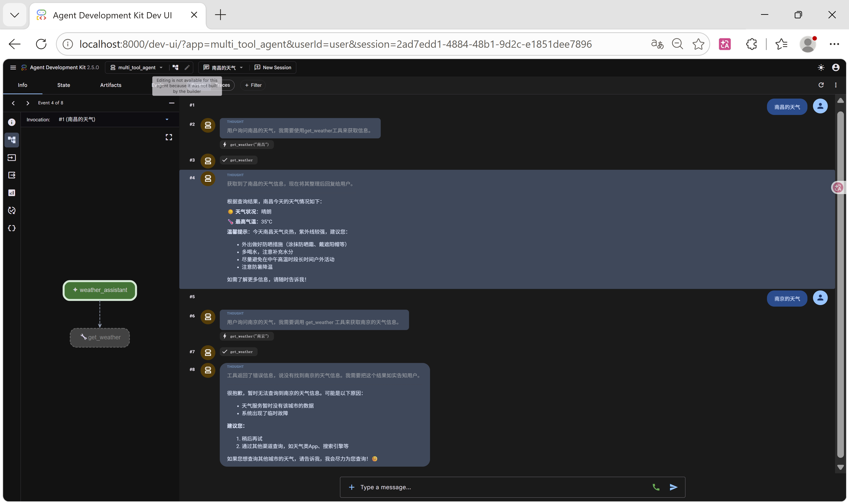Open the request input side icon

click(11, 158)
